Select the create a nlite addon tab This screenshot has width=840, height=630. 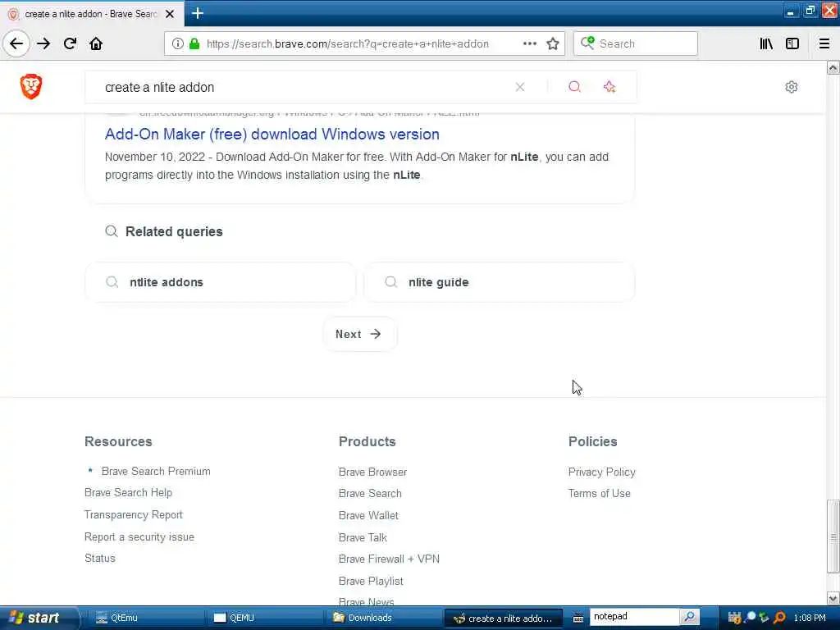(x=91, y=14)
